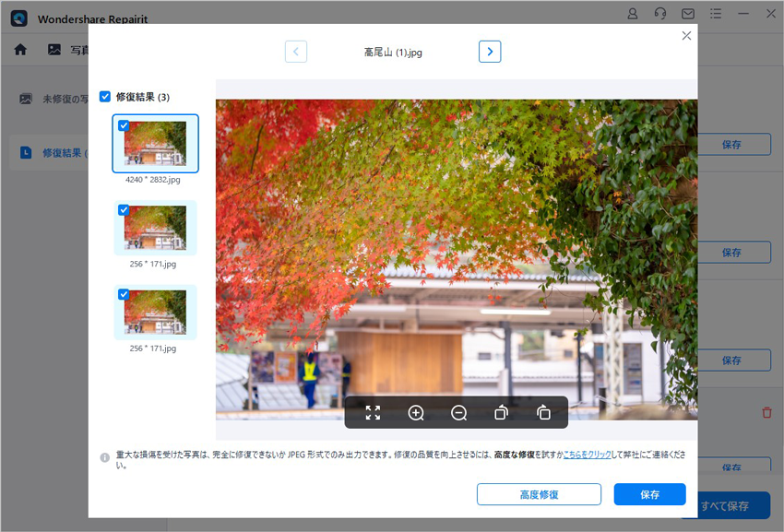Go to the Home icon
Viewport: 784px width, 532px height.
tap(20, 50)
